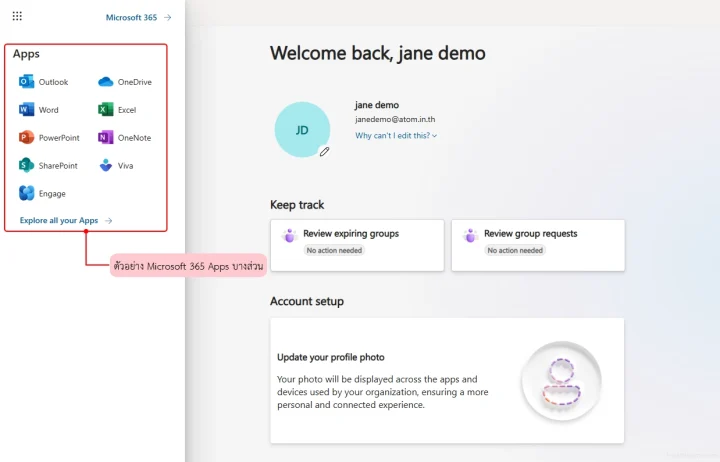Click the Apps panel heading
This screenshot has width=720, height=462.
pyautogui.click(x=26, y=54)
